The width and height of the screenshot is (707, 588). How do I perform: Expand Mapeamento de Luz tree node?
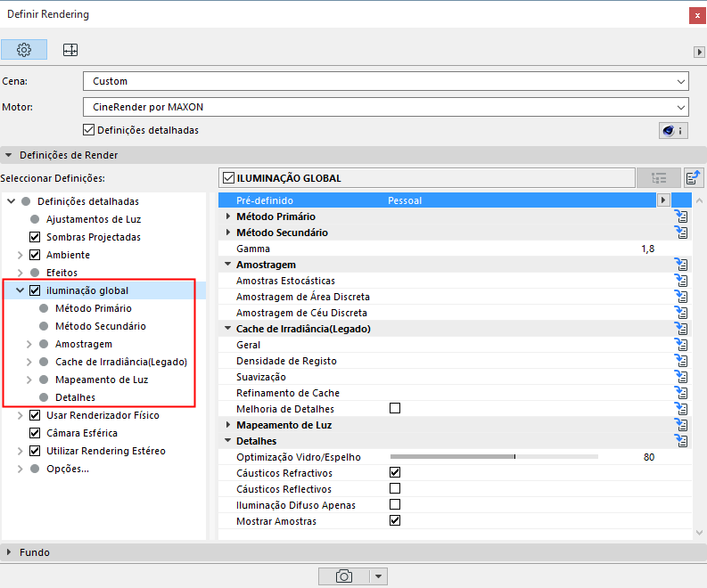pyautogui.click(x=29, y=380)
